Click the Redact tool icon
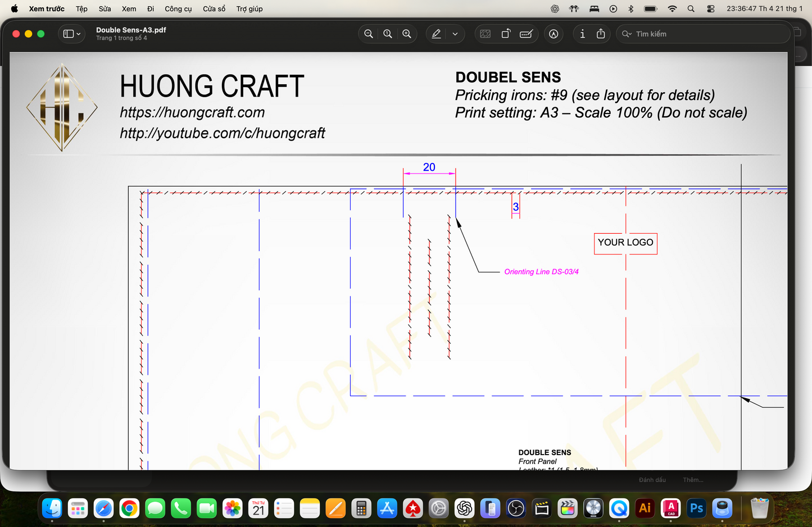 coord(526,34)
